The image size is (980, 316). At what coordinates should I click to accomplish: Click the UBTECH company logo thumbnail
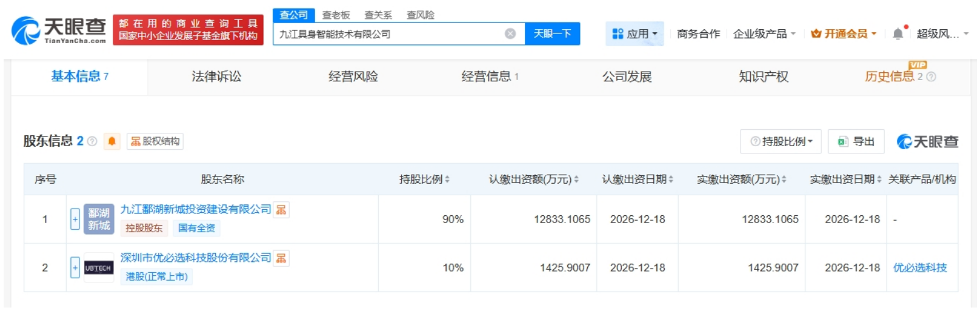99,267
